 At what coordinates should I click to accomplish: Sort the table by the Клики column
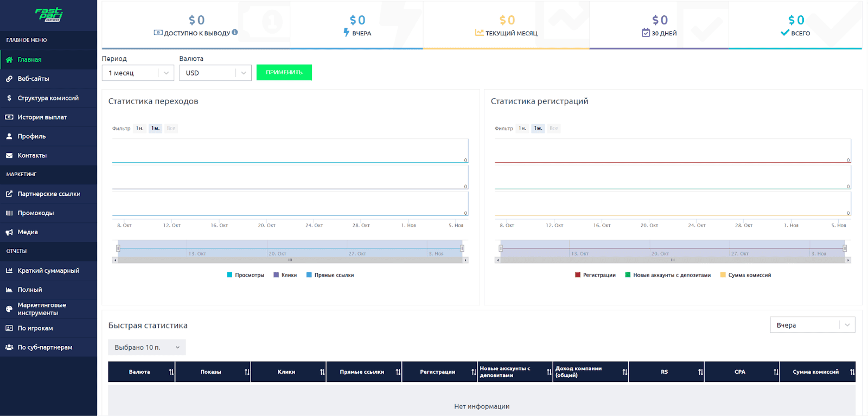click(322, 372)
